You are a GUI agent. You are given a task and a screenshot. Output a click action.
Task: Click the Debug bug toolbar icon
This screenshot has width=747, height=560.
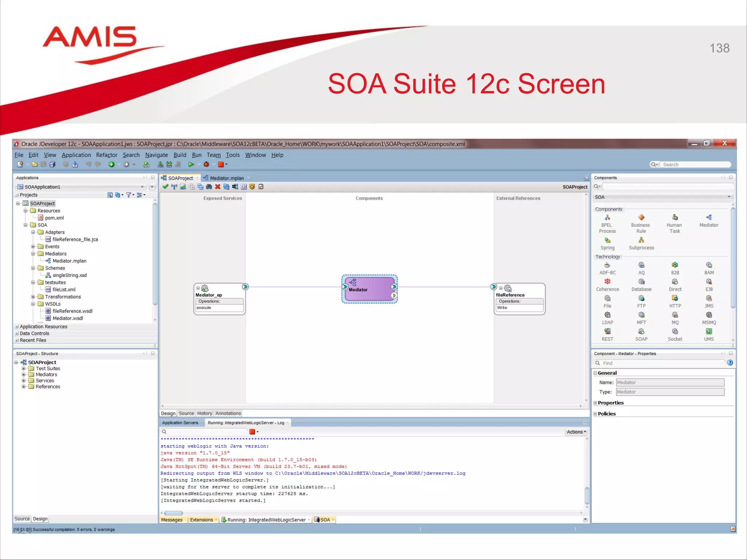[x=206, y=164]
